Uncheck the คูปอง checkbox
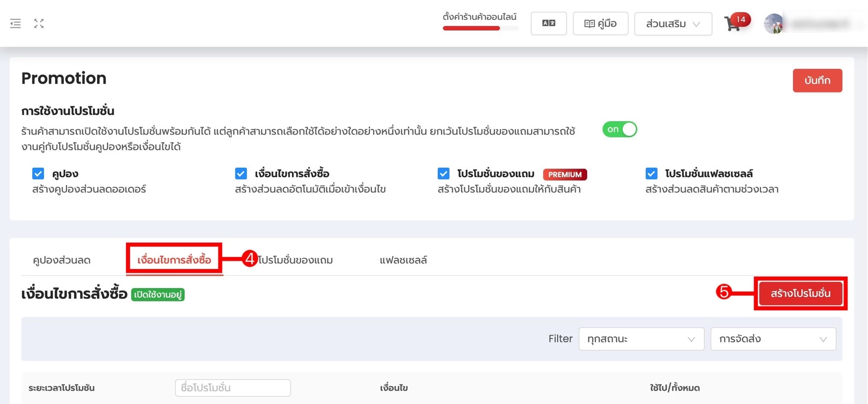868x404 pixels. coord(38,173)
